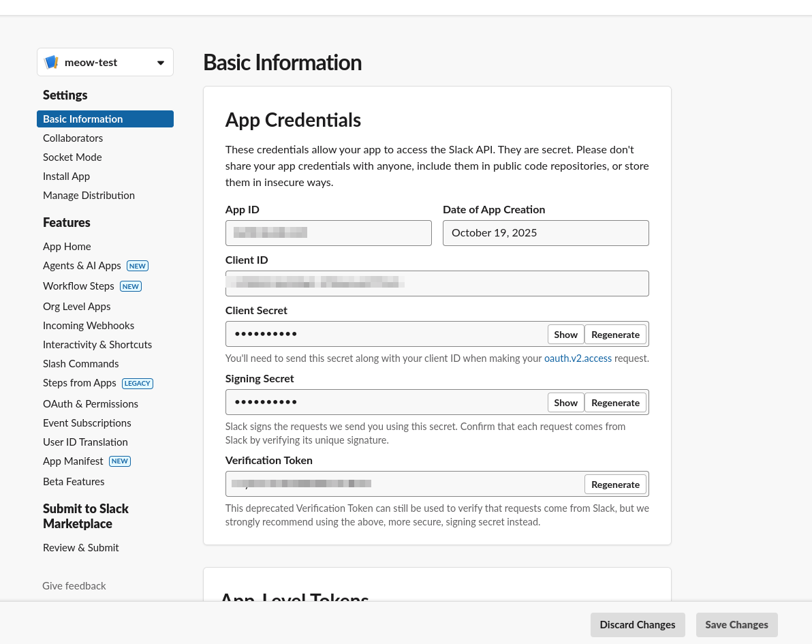812x644 pixels.
Task: Click the Save Changes button
Action: 736,625
